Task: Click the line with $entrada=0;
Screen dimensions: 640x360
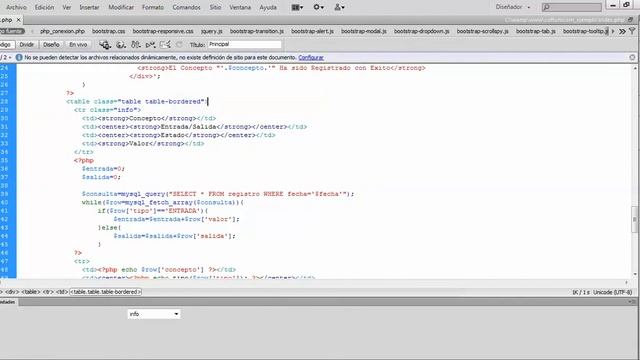Action: click(103, 169)
